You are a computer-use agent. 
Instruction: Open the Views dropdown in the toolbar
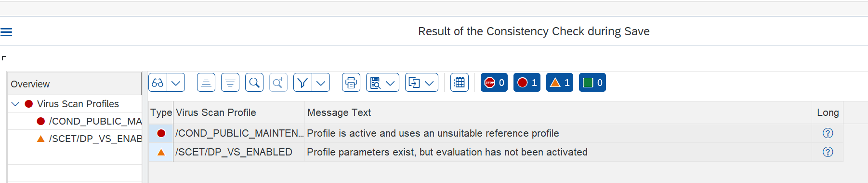pos(382,83)
